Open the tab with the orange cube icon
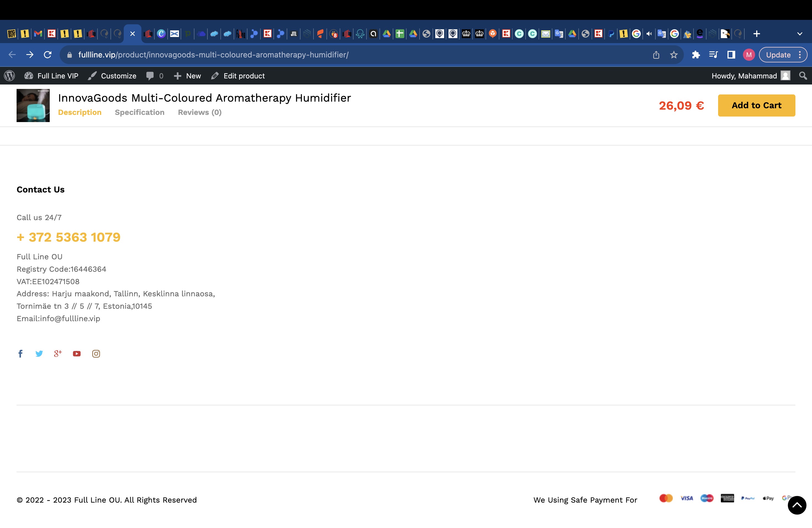Viewport: 812px width, 528px height. click(493, 34)
